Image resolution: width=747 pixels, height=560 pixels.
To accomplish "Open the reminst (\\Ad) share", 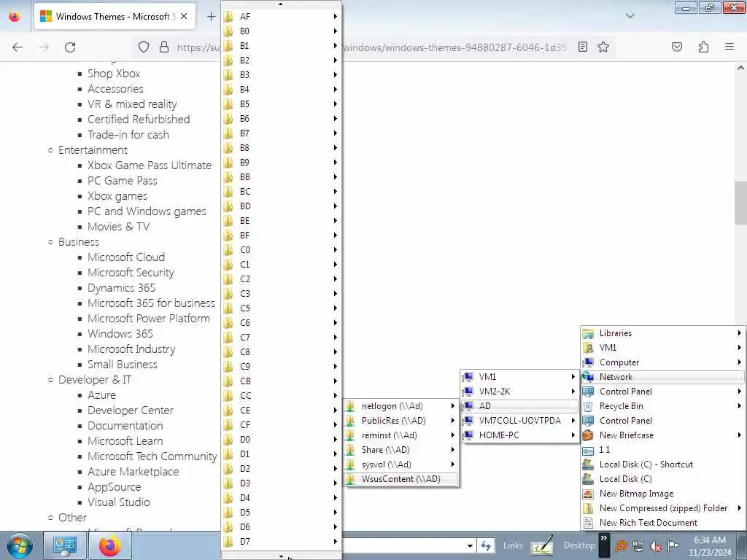I will point(400,435).
